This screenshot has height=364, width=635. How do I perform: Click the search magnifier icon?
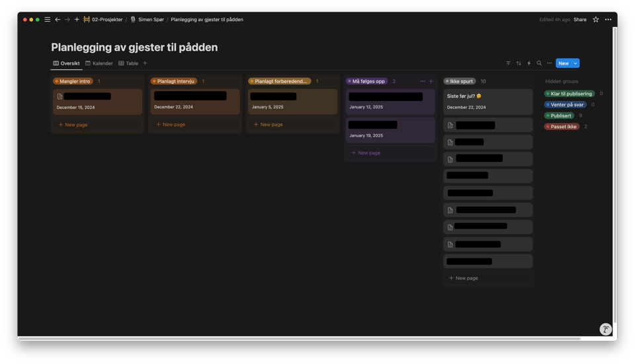(x=539, y=63)
